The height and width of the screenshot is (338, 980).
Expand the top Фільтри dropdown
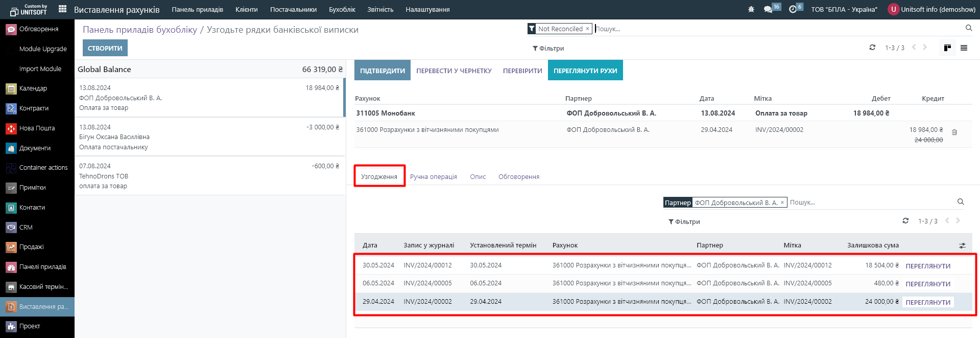tap(548, 49)
